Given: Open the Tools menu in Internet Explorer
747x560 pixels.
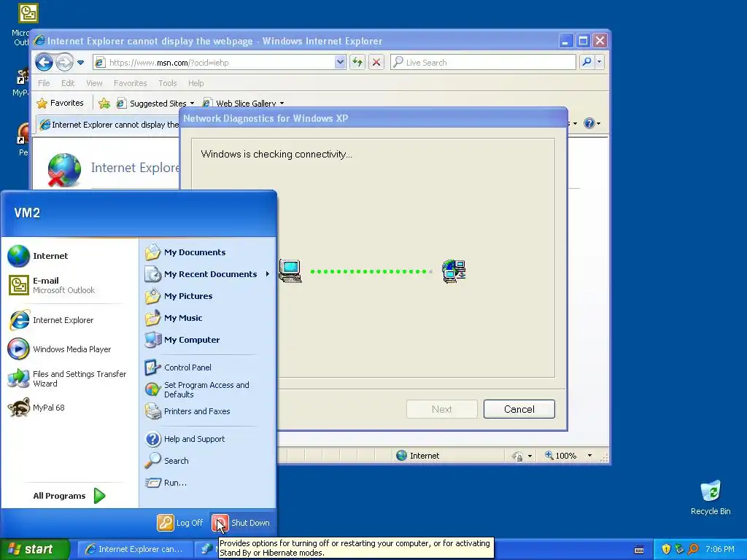Looking at the screenshot, I should [x=168, y=83].
